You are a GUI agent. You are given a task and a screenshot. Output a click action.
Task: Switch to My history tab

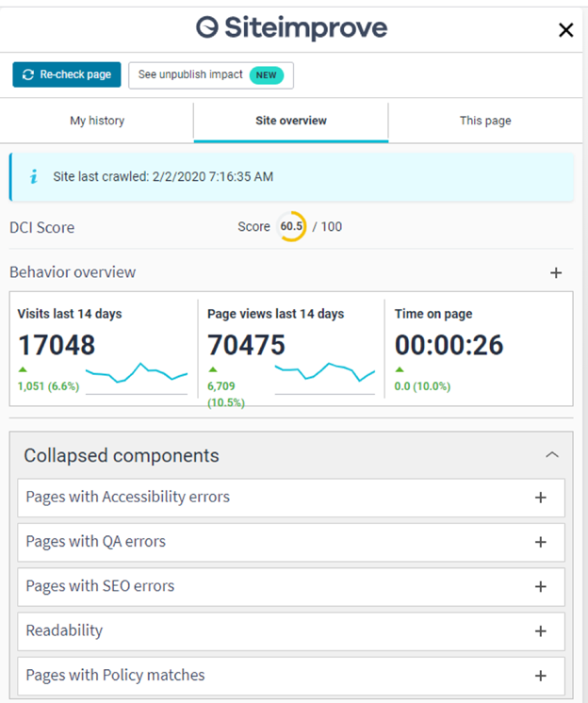click(97, 121)
